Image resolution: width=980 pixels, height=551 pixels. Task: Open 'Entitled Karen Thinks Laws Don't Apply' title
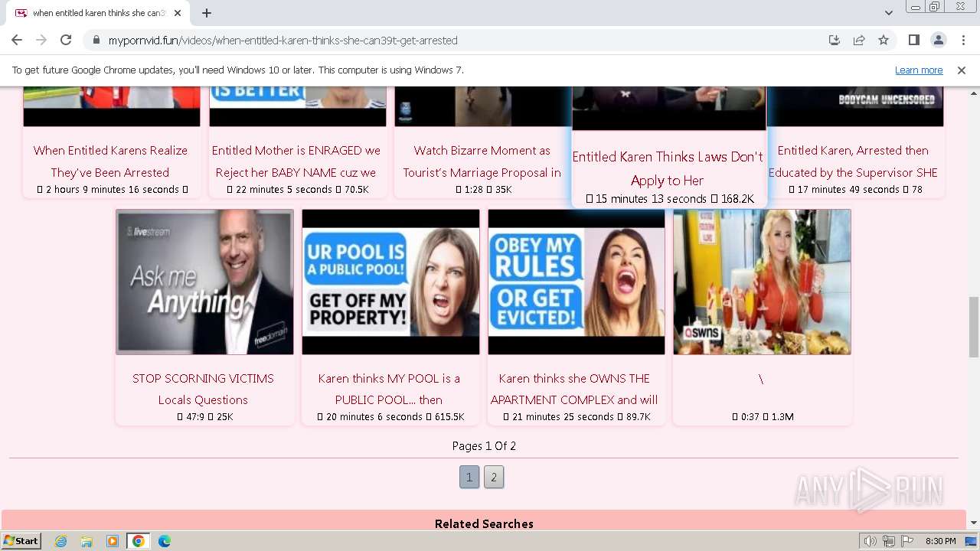pos(668,168)
